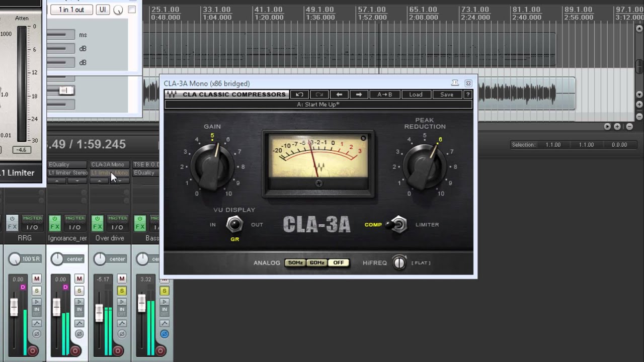Screen dimensions: 644x362
Task: Unsolo the Bass track
Action: click(x=165, y=291)
